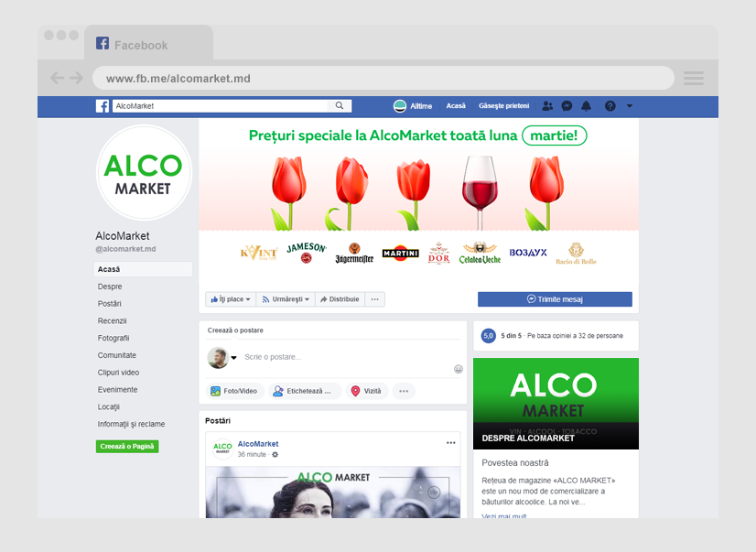This screenshot has height=552, width=756.
Task: Expand the account menu arrow in the top bar
Action: (629, 106)
